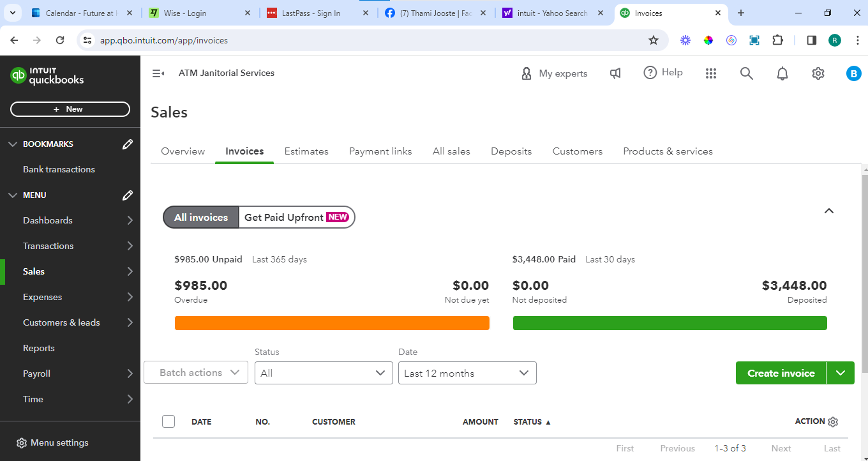Edit Bookmarks with pencil icon
This screenshot has width=868, height=461.
tap(128, 144)
